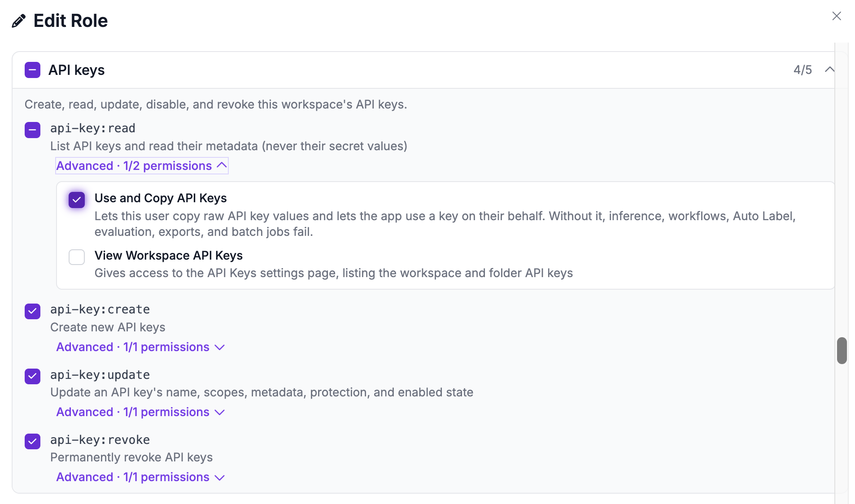Uncheck the api-key:create permission
855x504 pixels.
32,311
